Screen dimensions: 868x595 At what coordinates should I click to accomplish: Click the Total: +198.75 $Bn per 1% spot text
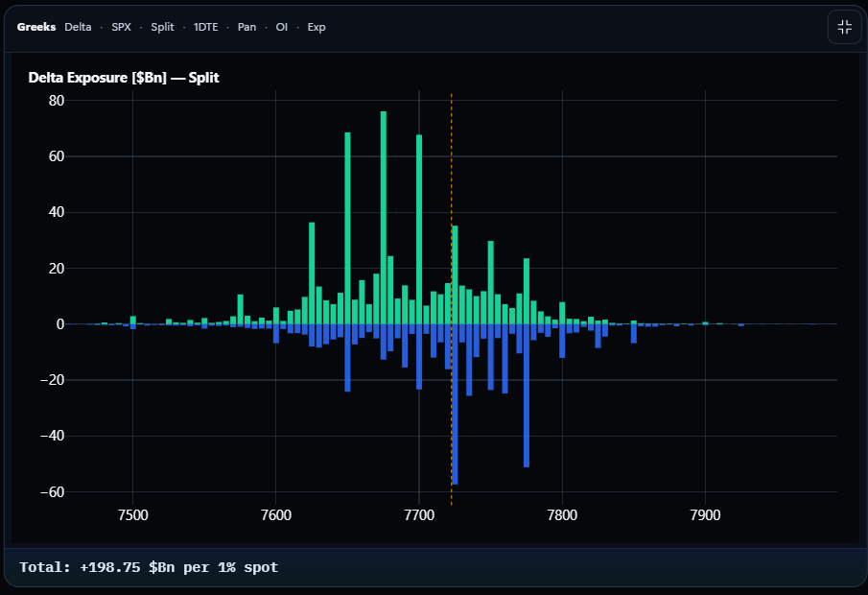149,567
